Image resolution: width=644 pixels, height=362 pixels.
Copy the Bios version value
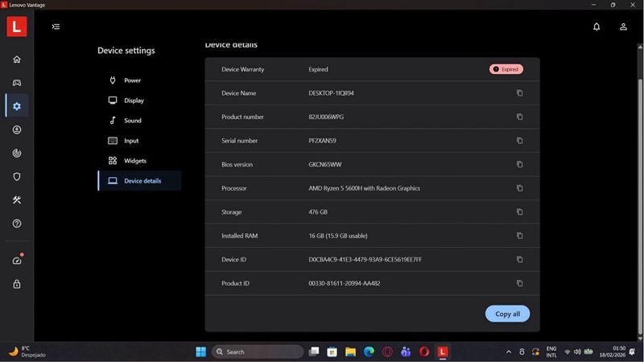(519, 165)
